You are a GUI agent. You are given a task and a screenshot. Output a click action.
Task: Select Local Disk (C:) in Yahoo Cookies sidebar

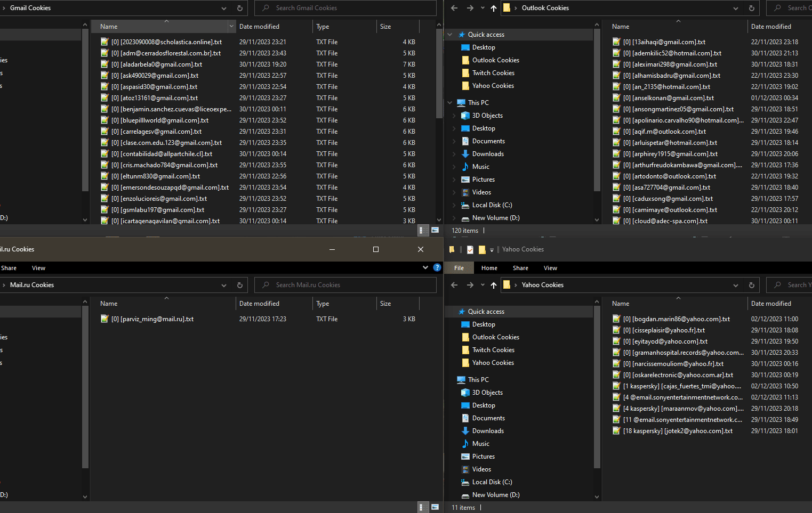pyautogui.click(x=492, y=482)
